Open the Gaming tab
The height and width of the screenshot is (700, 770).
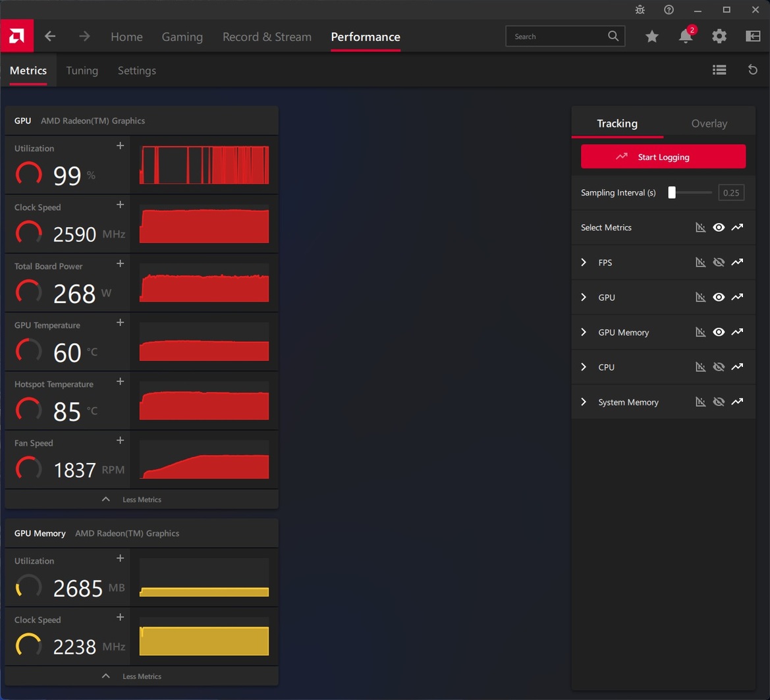tap(182, 37)
